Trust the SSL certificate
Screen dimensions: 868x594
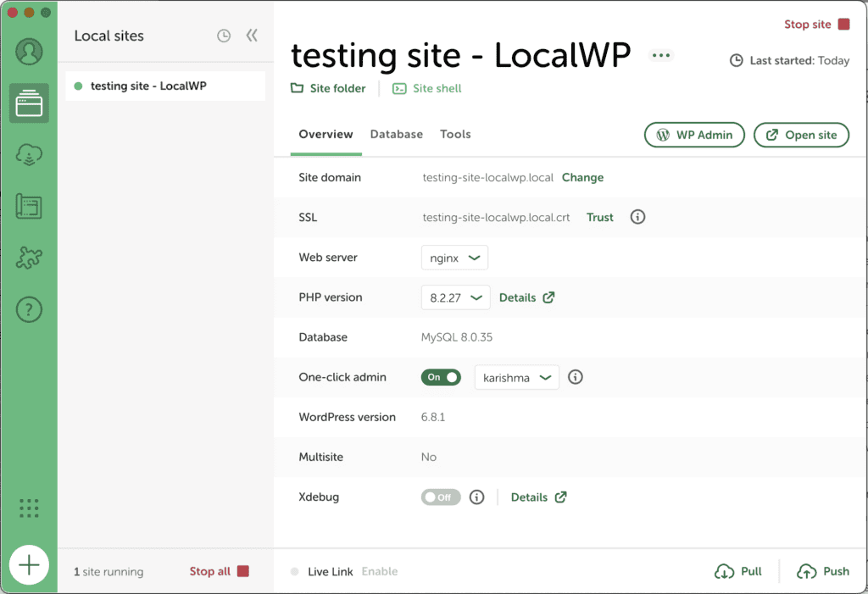point(600,218)
